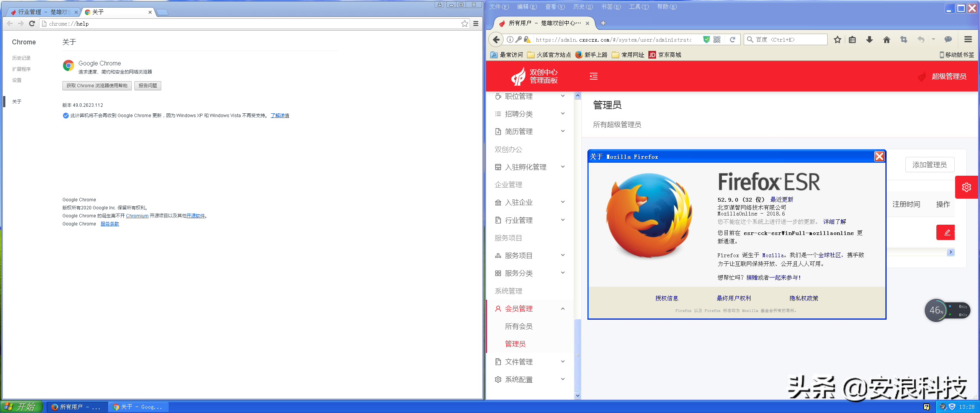Screen dimensions: 980x413
Task: Open the Firefox 工具 menu
Action: coord(639,7)
